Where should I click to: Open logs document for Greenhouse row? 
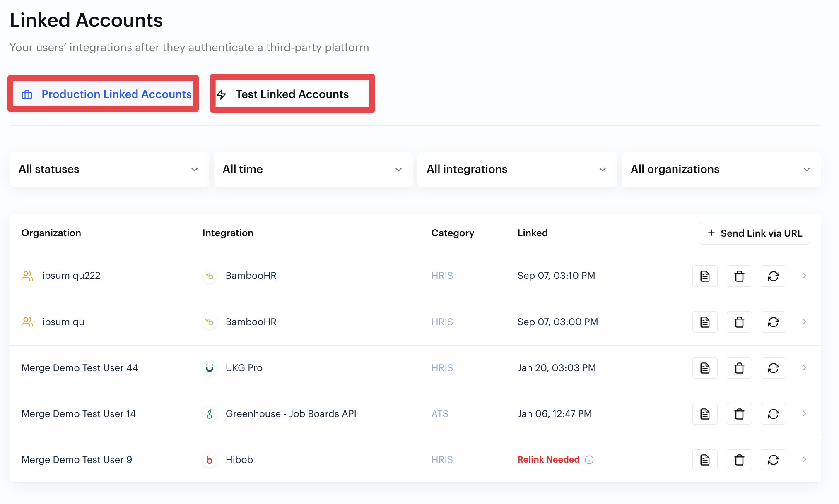tap(705, 414)
